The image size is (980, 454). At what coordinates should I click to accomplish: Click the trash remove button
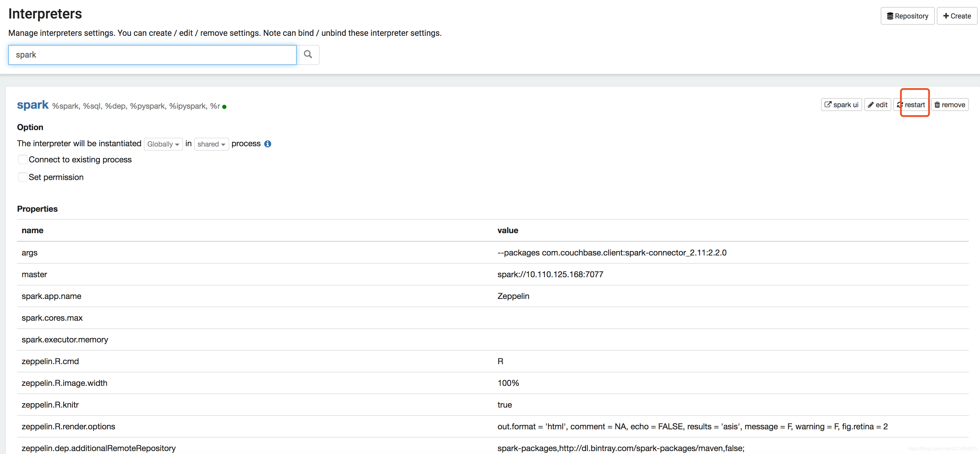coord(949,105)
